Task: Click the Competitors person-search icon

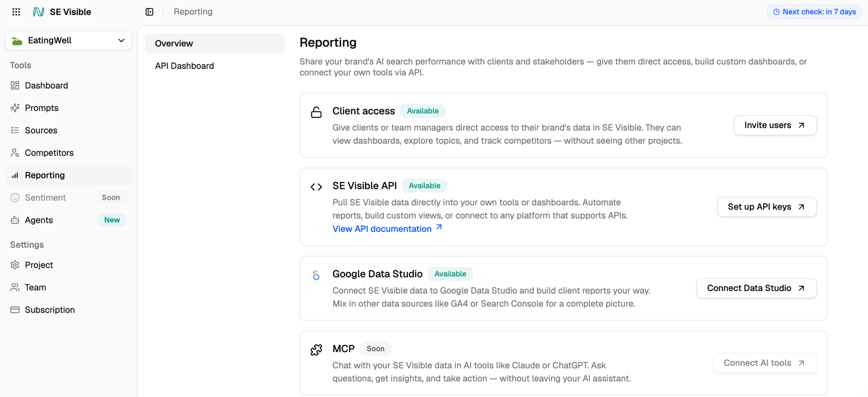Action: pos(15,153)
